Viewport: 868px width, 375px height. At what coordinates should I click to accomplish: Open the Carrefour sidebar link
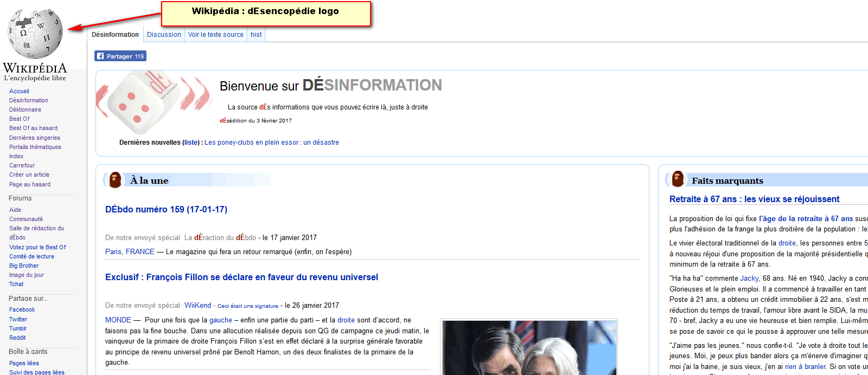(22, 165)
